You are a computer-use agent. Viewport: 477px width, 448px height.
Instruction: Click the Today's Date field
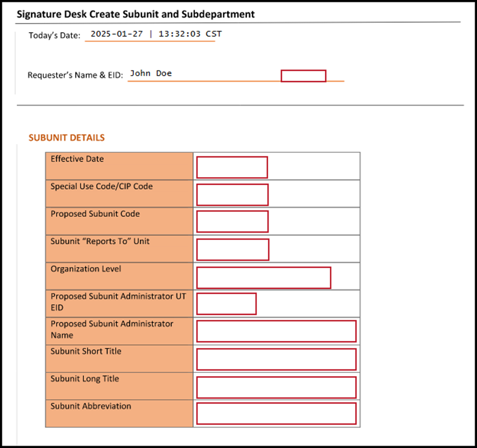(x=150, y=35)
